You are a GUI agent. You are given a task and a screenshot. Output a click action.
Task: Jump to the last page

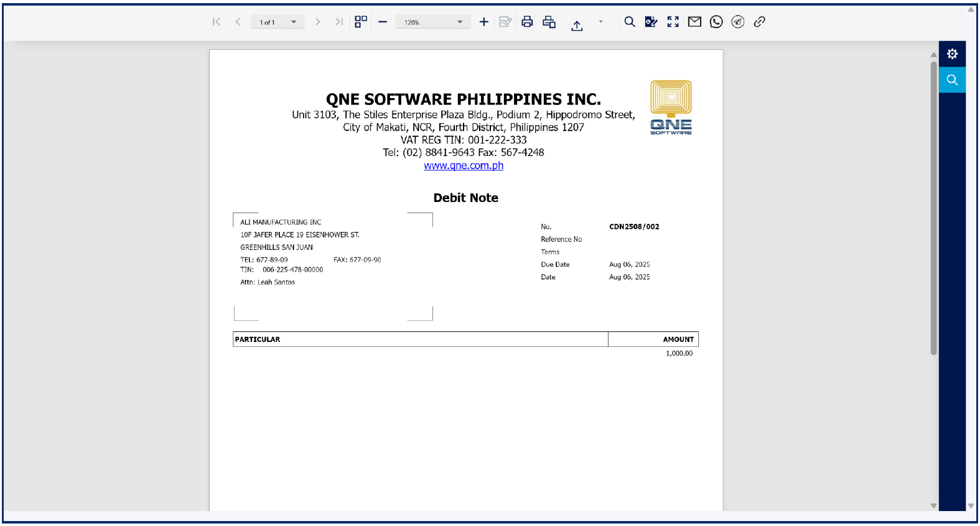click(x=339, y=22)
